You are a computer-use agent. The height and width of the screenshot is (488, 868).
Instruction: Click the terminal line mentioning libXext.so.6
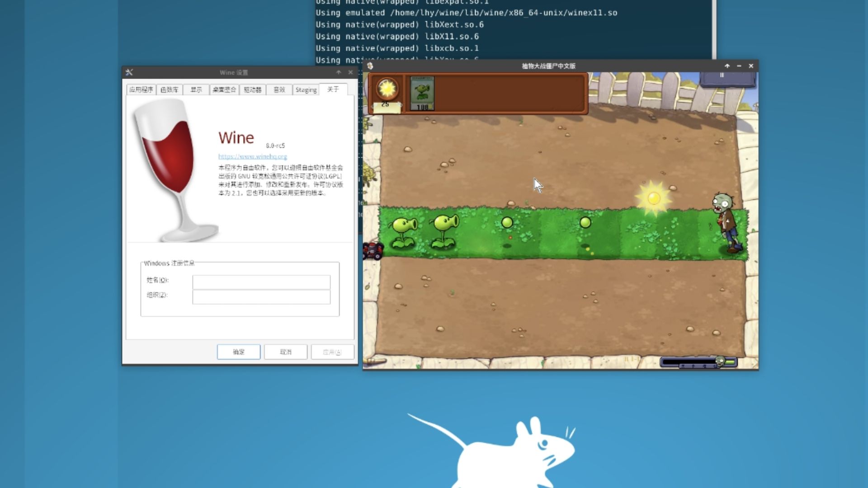pos(400,25)
